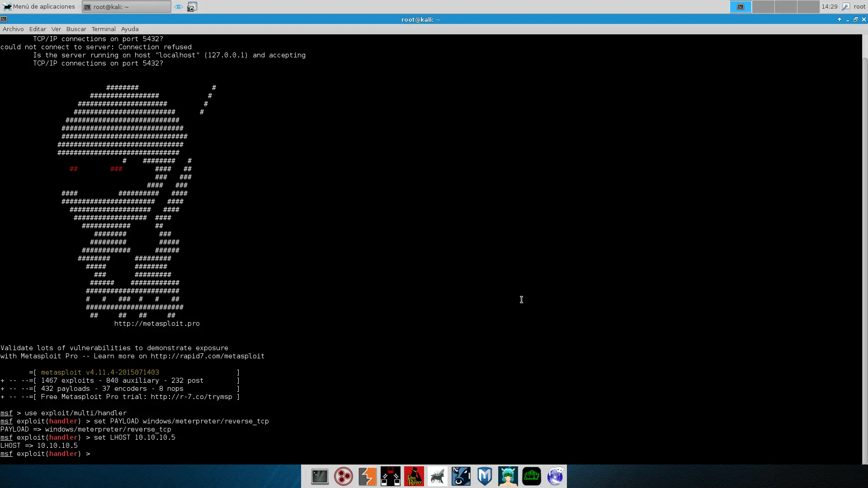The width and height of the screenshot is (868, 488).
Task: Open the Ver menu
Action: click(56, 29)
